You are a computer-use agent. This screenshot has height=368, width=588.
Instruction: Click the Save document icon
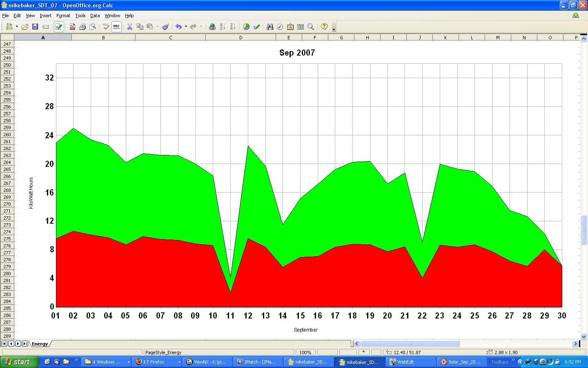pyautogui.click(x=35, y=27)
